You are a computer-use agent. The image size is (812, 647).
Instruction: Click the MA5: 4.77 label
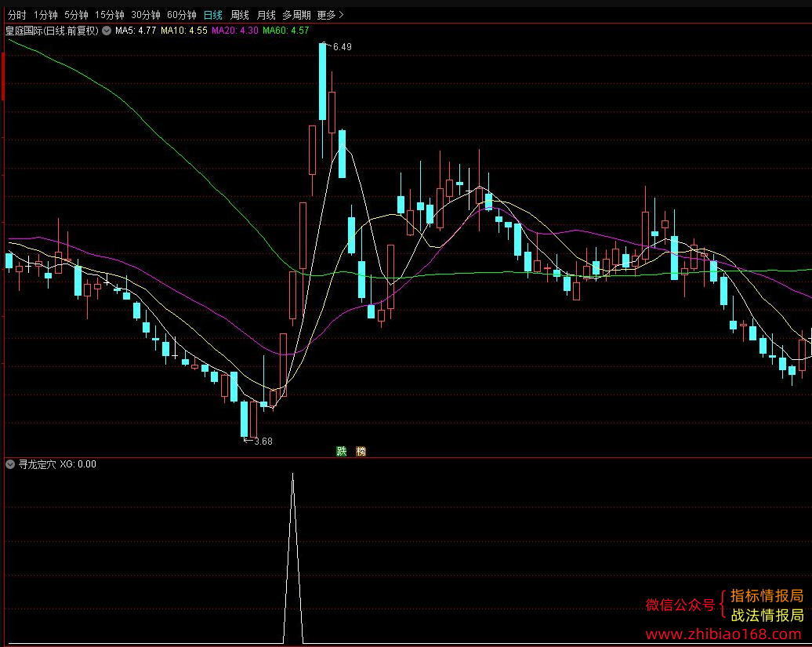(x=136, y=31)
